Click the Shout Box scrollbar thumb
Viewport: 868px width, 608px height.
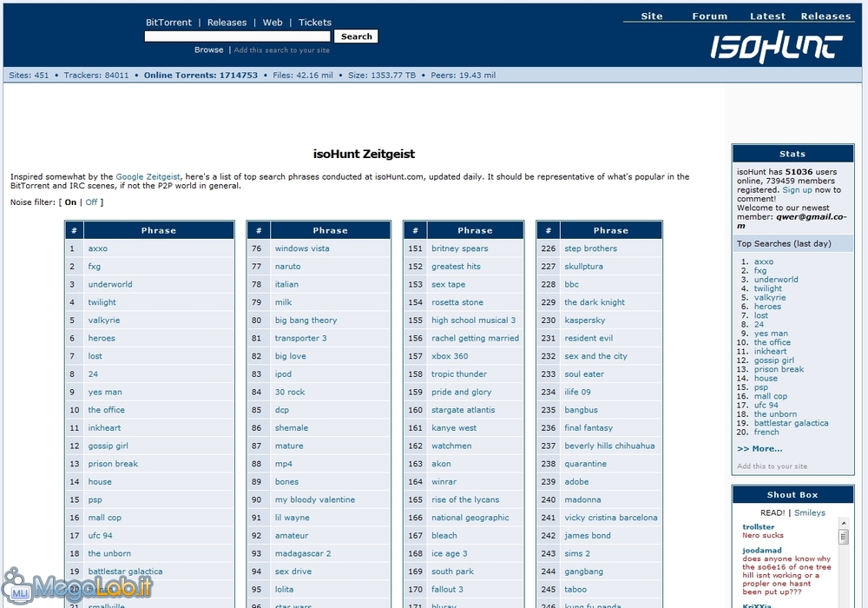844,537
